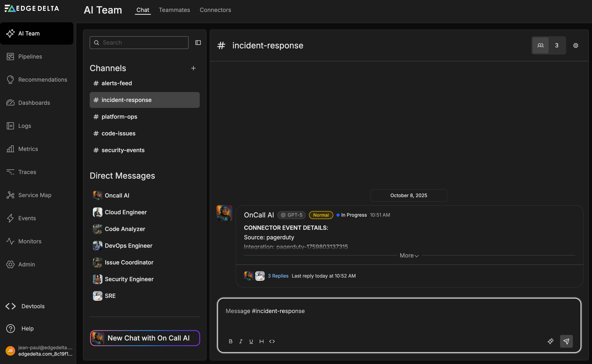Click the add channel plus icon
592x364 pixels.
193,68
